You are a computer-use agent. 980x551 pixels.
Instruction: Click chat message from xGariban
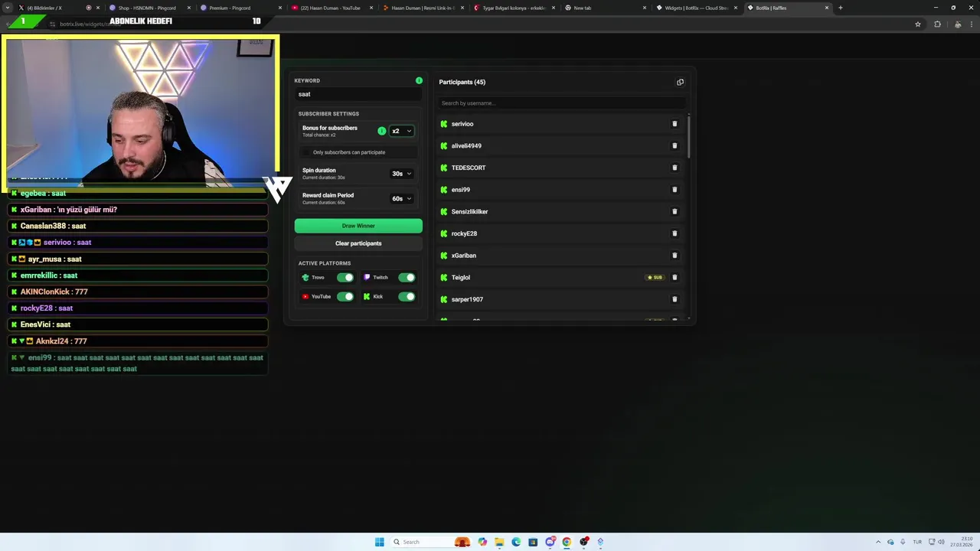(x=139, y=210)
